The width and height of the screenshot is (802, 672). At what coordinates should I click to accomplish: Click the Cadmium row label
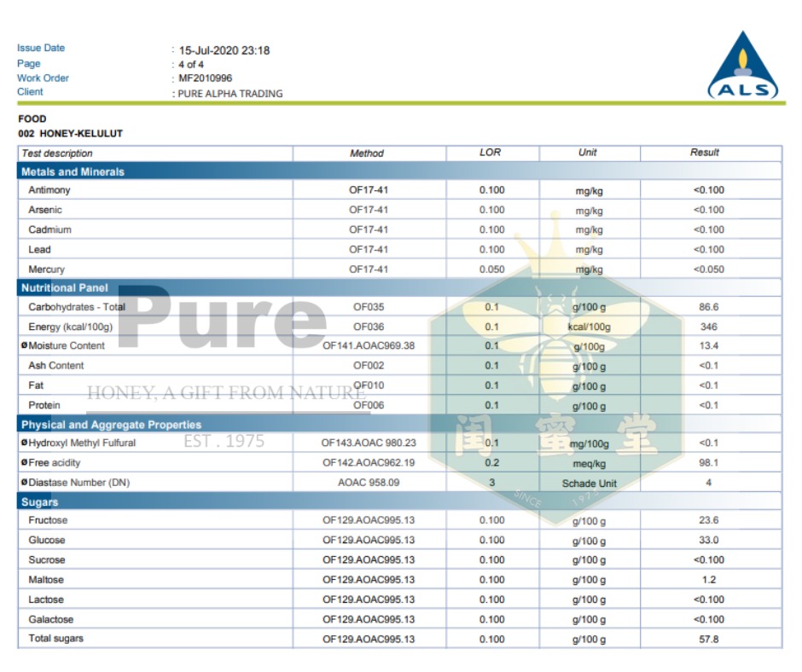tap(49, 229)
